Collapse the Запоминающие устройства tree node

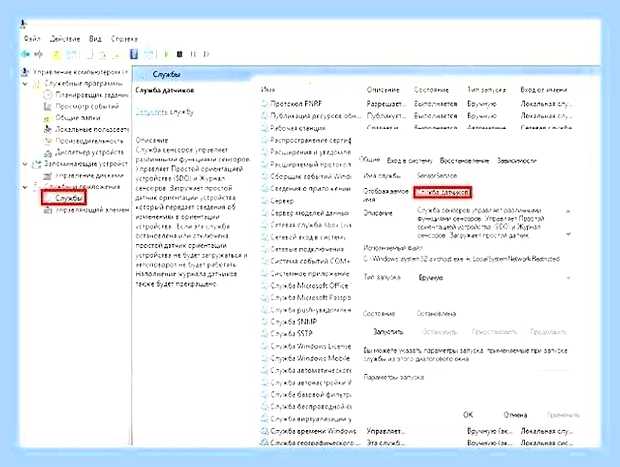pos(25,164)
